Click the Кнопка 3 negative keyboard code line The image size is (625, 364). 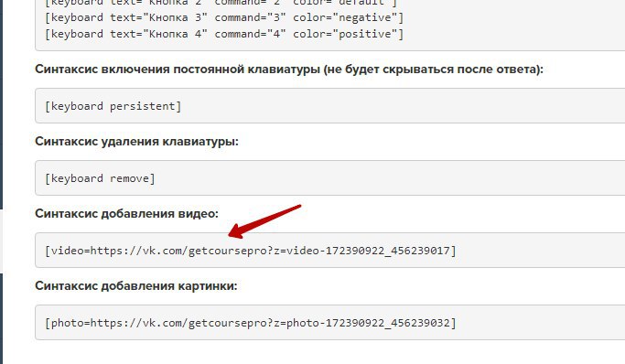click(224, 18)
